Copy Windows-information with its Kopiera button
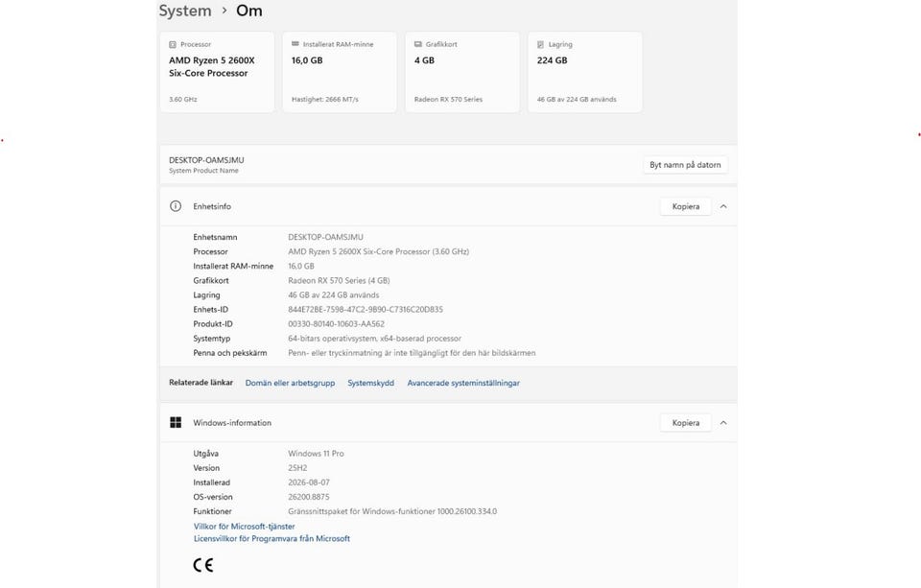The width and height of the screenshot is (921, 588). tap(685, 422)
